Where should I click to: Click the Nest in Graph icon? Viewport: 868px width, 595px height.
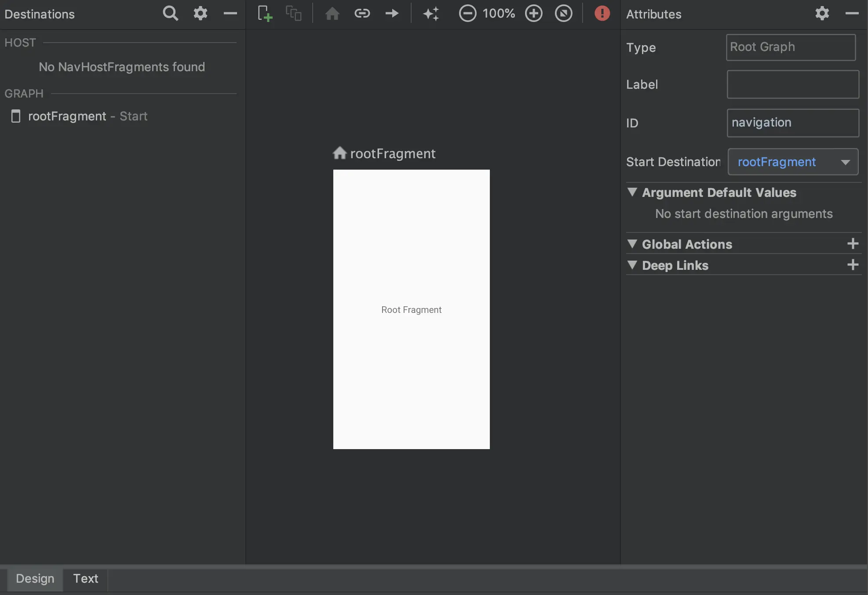click(293, 14)
